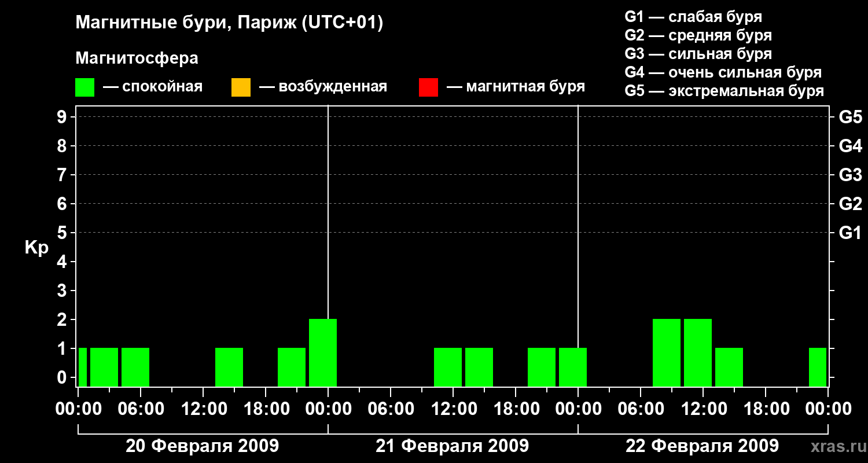Click the '— магнитная буря' legend label
868x463 pixels.
pos(516,87)
